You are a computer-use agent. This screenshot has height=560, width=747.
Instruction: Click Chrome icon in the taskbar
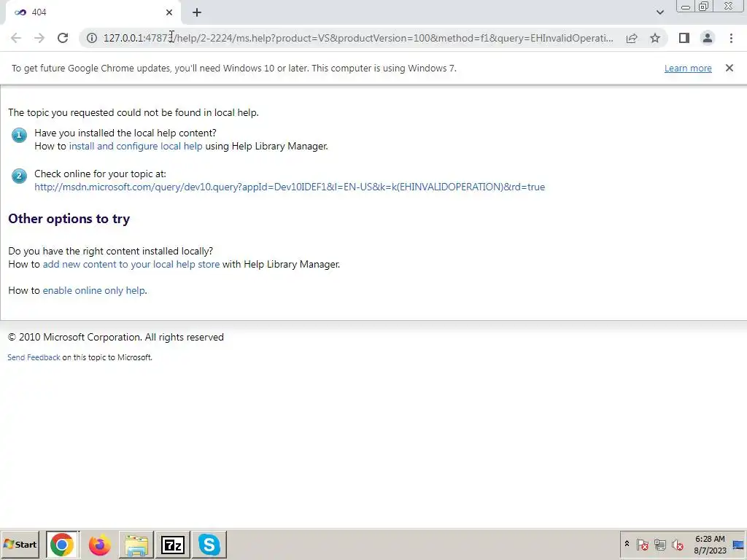[62, 545]
